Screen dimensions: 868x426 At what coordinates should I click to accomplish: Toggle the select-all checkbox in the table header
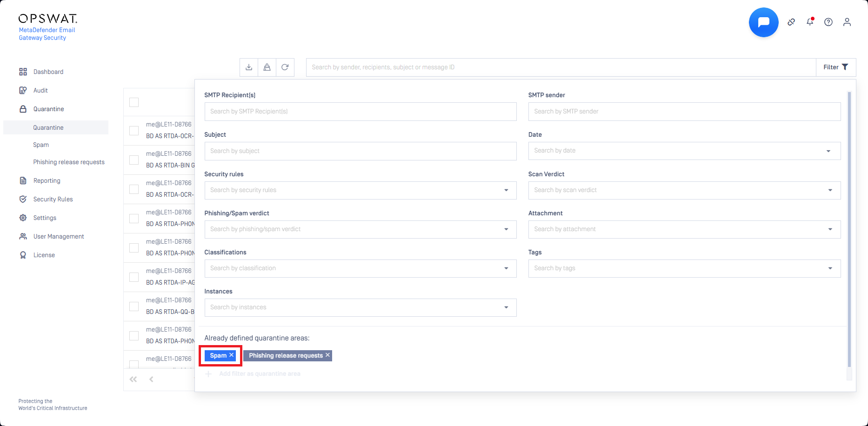pyautogui.click(x=134, y=102)
